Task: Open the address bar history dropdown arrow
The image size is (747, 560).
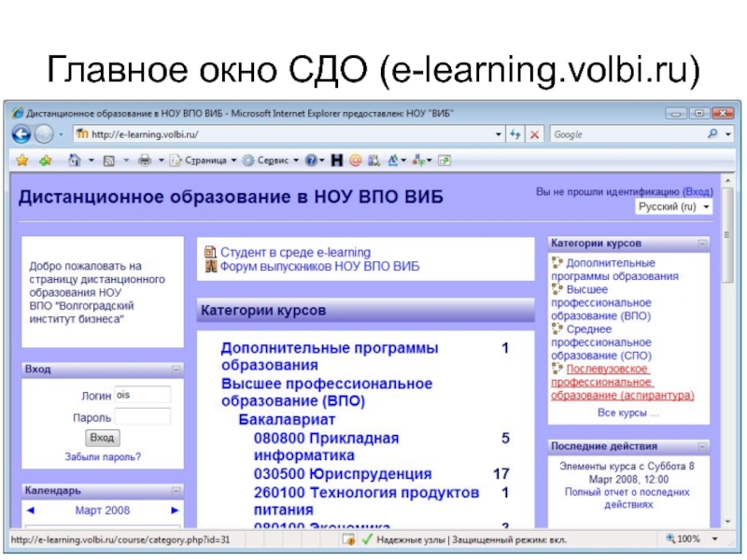Action: click(x=499, y=134)
